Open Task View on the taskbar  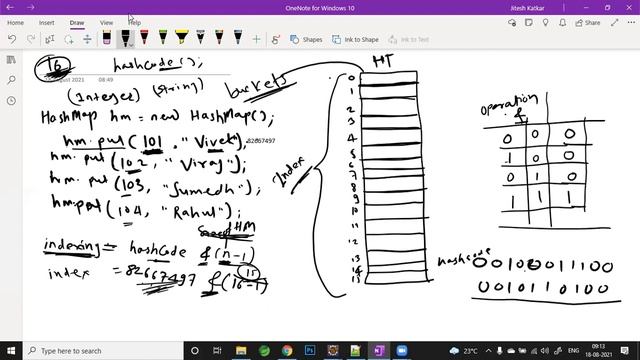click(x=217, y=351)
